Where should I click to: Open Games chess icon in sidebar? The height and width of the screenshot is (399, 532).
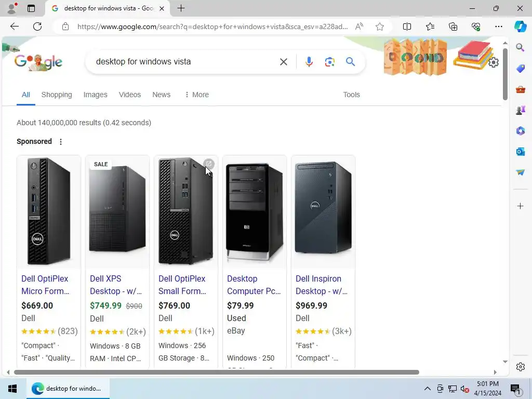click(x=520, y=110)
